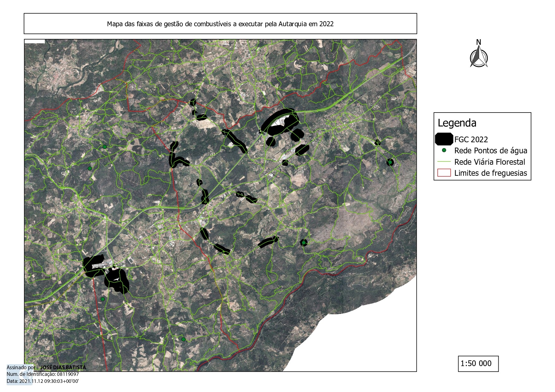The height and width of the screenshot is (392, 555).
Task: Select the 'Limites de freguesias' legend label
Action: (x=490, y=173)
